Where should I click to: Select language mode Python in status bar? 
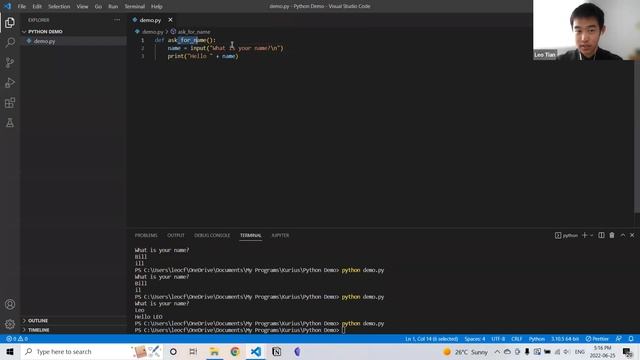pyautogui.click(x=537, y=339)
